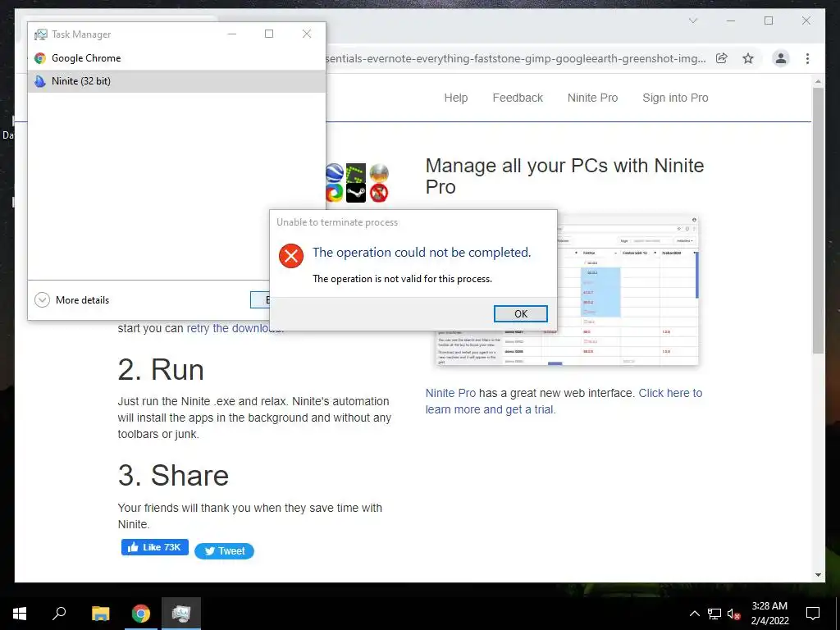Click the '2. Run' heading text
This screenshot has width=840, height=630.
click(x=161, y=370)
